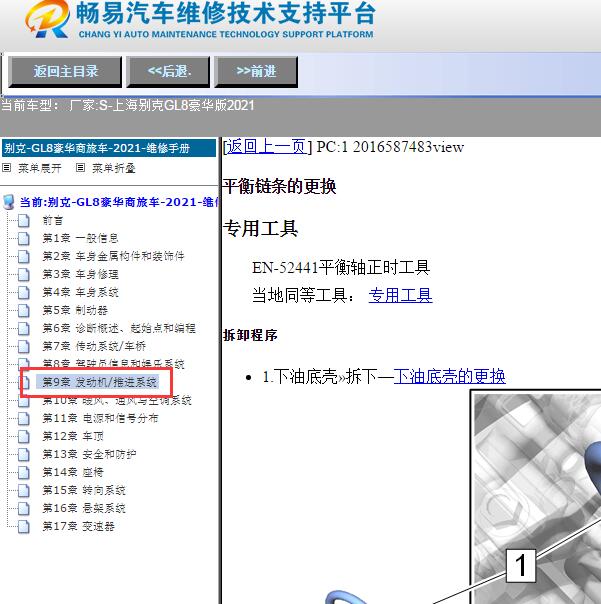The width and height of the screenshot is (601, 604).
Task: Select 第9章 发动机/推进系统
Action: [x=99, y=382]
